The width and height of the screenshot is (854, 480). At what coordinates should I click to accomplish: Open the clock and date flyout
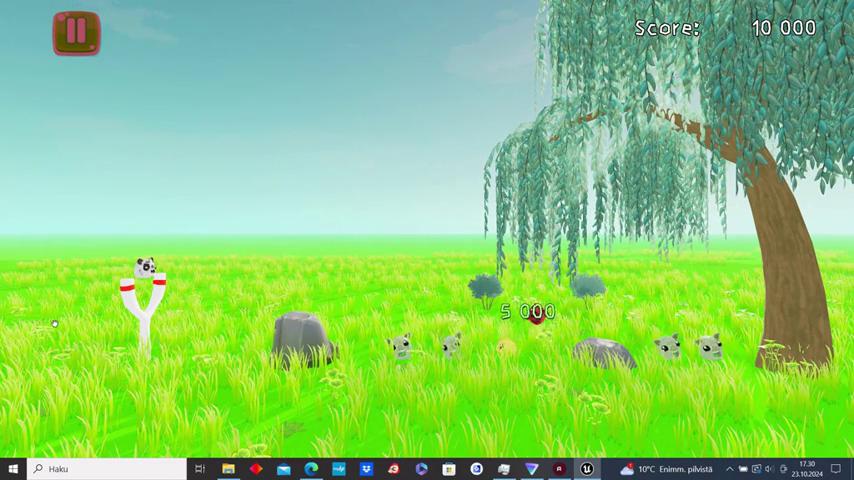click(807, 468)
